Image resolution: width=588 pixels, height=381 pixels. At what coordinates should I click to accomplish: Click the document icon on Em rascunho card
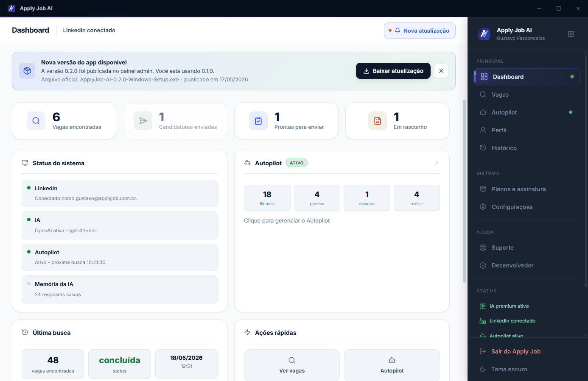pyautogui.click(x=378, y=121)
